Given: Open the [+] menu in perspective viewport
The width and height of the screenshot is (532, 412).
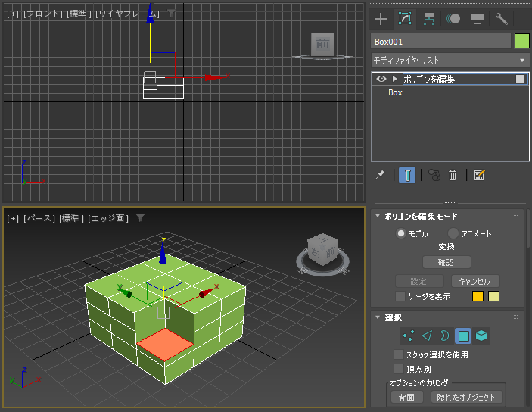Looking at the screenshot, I should pos(13,218).
